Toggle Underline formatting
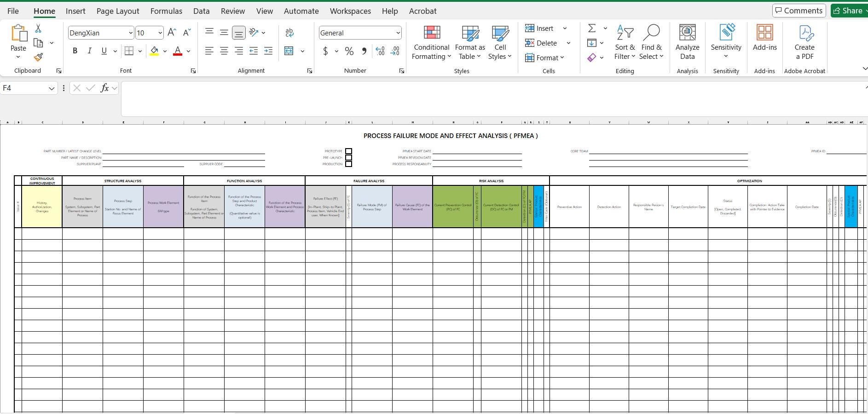The width and height of the screenshot is (868, 414). coord(104,51)
